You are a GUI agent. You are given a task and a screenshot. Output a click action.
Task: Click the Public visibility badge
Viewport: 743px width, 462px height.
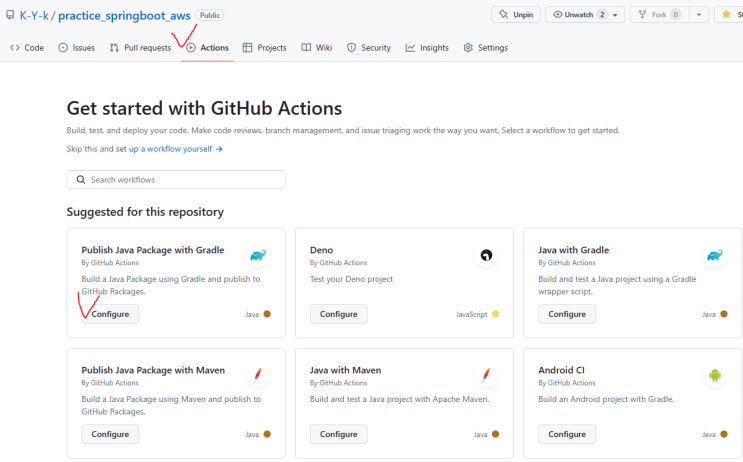(209, 15)
